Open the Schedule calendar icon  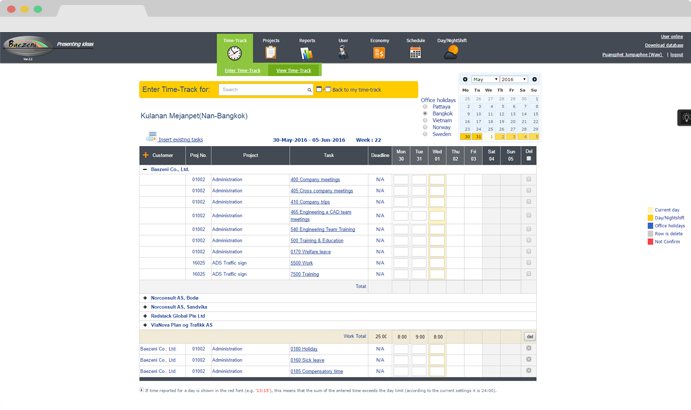(x=415, y=53)
